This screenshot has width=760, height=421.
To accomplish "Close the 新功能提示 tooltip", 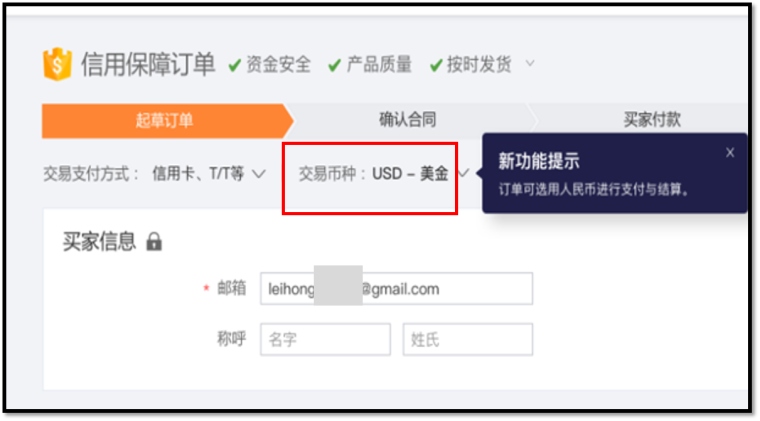I will [729, 153].
